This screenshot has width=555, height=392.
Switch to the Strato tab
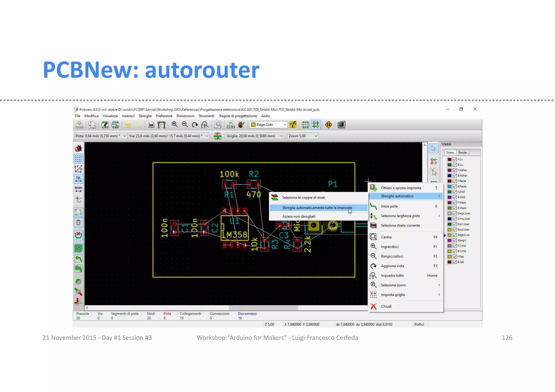[x=450, y=153]
